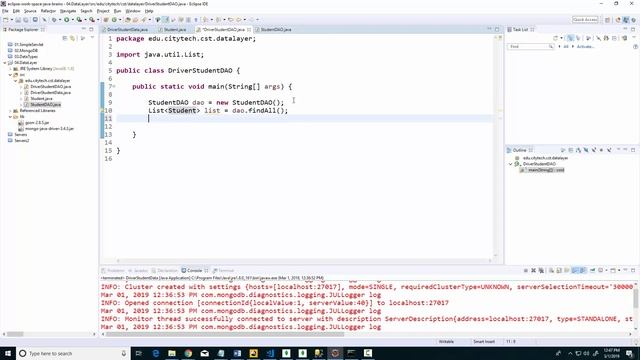Viewport: 640px width, 360px height.
Task: Select DriverStudentDAO.java in Package Explorer
Action: [x=51, y=87]
